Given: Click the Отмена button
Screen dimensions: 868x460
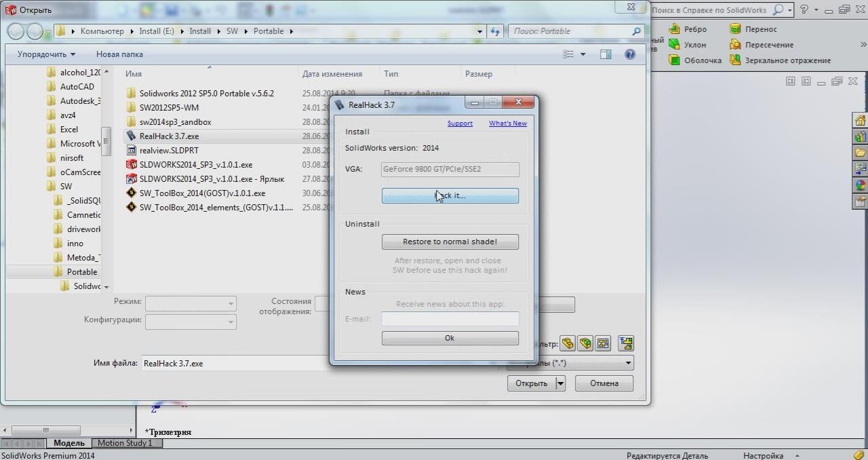Looking at the screenshot, I should click(x=604, y=383).
